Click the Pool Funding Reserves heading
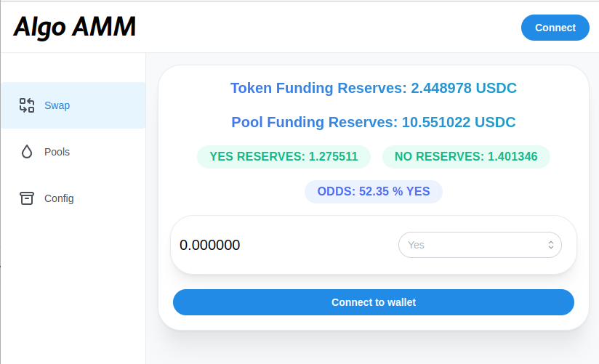The width and height of the screenshot is (599, 364). click(x=373, y=122)
